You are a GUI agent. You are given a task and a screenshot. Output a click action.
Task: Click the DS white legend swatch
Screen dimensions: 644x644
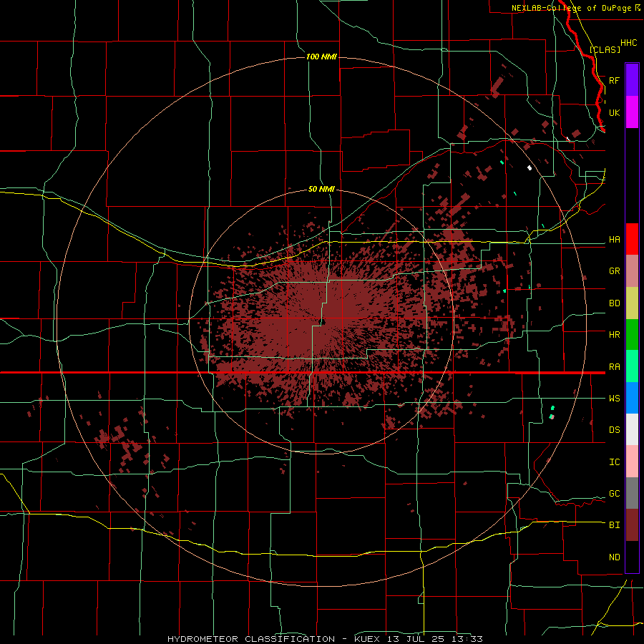coord(632,429)
